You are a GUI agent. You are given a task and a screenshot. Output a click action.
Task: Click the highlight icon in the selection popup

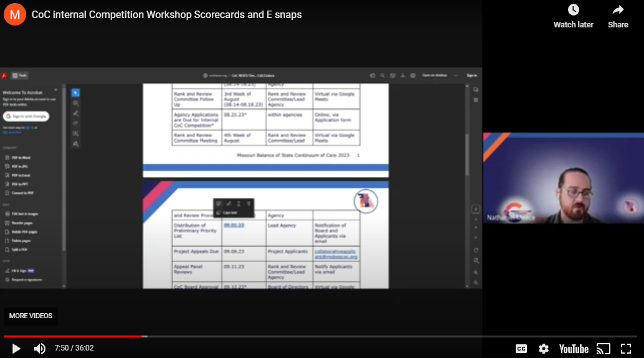(x=229, y=204)
